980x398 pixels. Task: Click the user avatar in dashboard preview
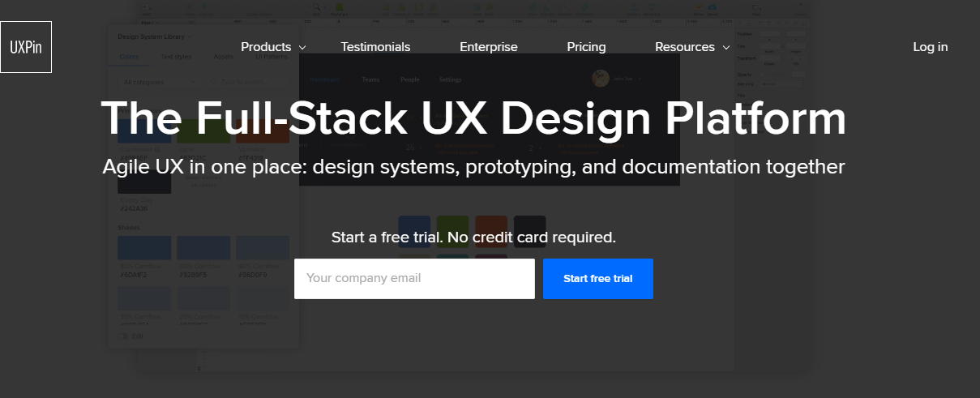click(x=601, y=79)
